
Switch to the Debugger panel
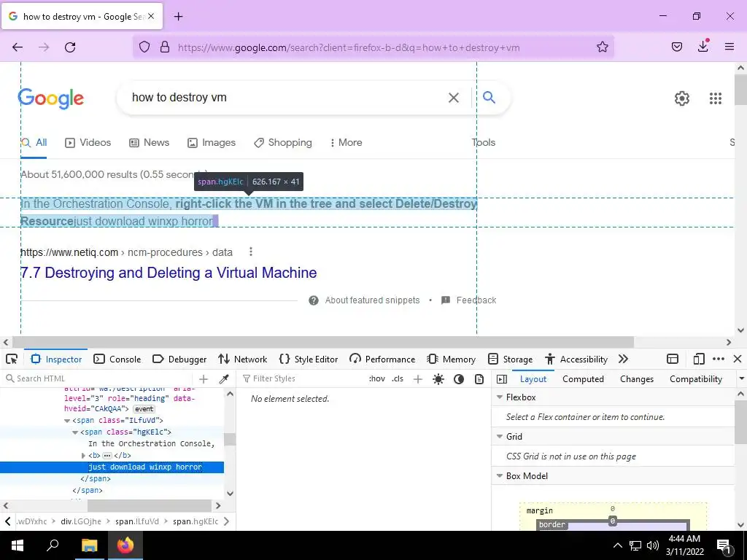179,359
